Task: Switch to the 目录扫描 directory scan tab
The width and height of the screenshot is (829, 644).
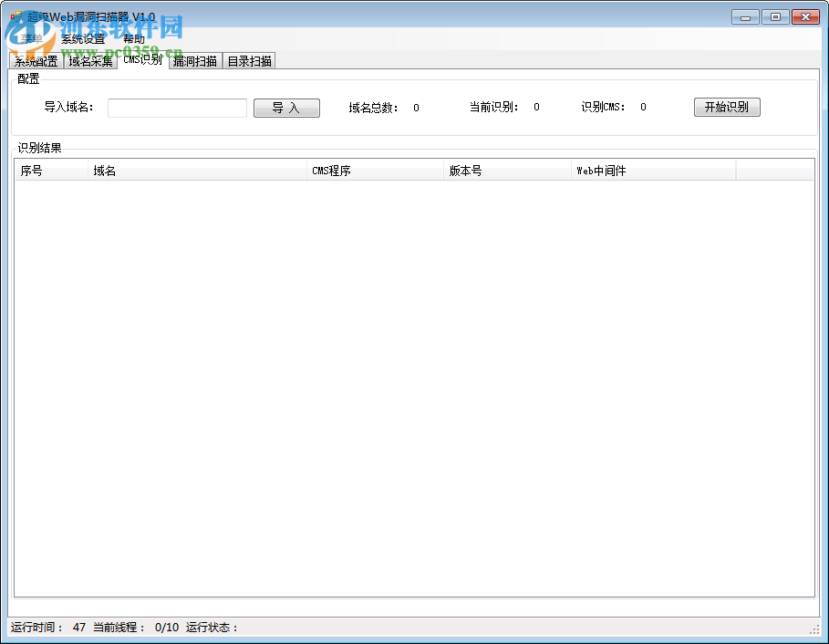Action: (250, 61)
